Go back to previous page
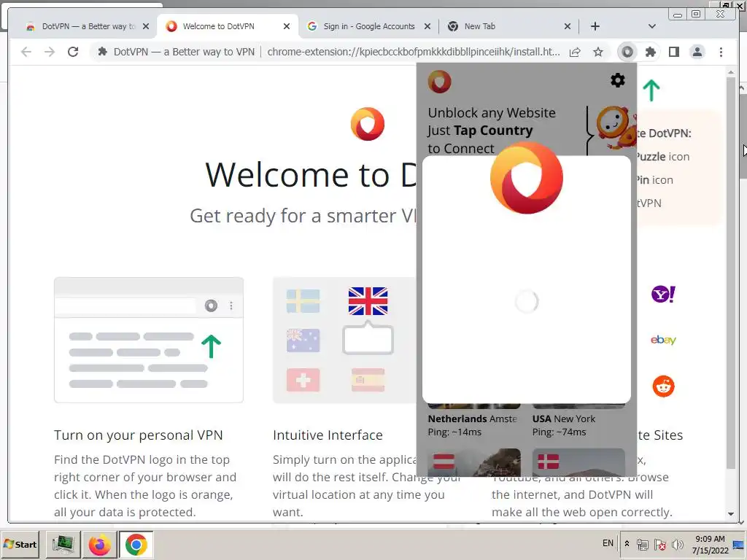This screenshot has height=560, width=747. [x=26, y=52]
